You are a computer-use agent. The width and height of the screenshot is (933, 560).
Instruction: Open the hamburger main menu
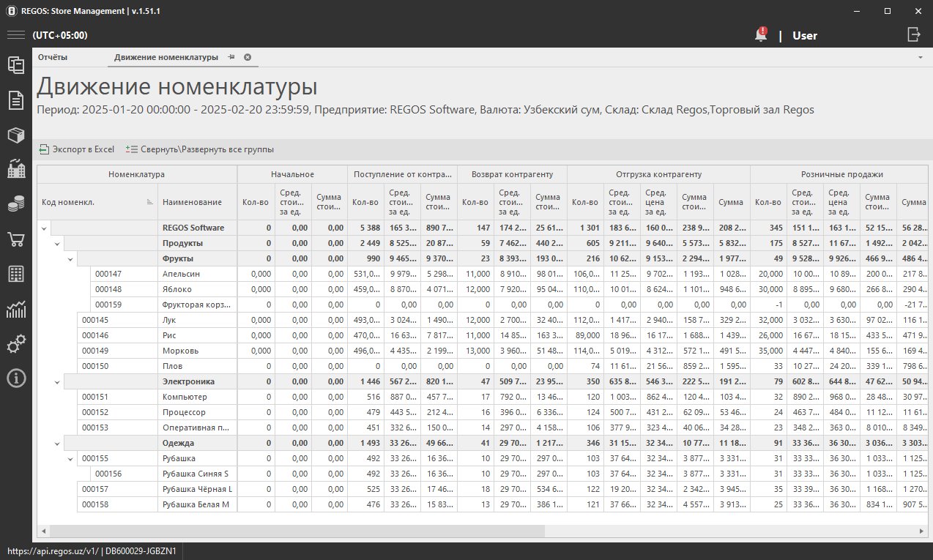[16, 35]
